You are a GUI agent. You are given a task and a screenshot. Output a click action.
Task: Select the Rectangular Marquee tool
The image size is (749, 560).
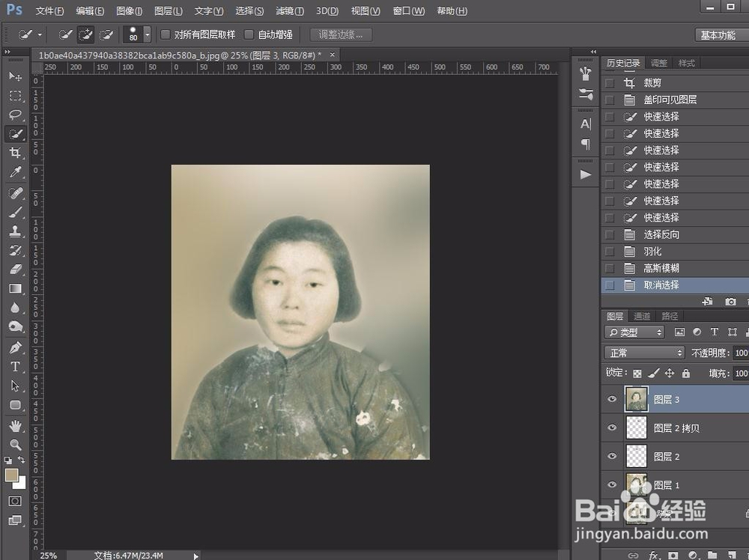[15, 96]
